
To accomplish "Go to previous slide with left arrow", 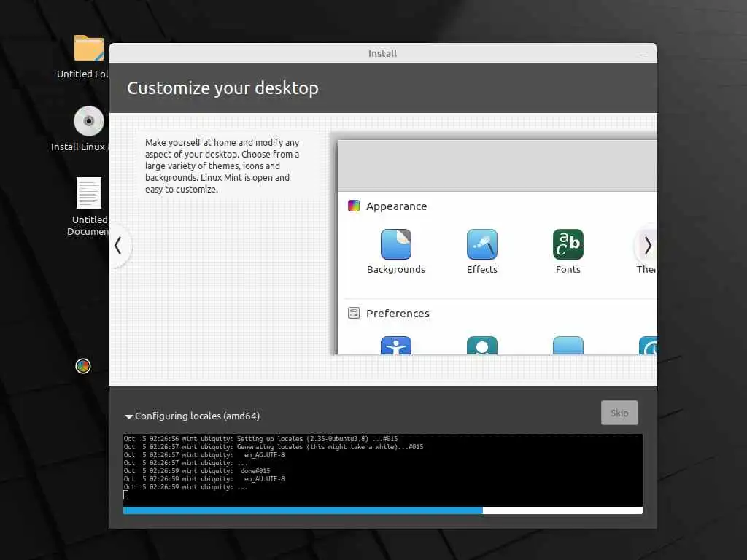I will click(x=119, y=246).
